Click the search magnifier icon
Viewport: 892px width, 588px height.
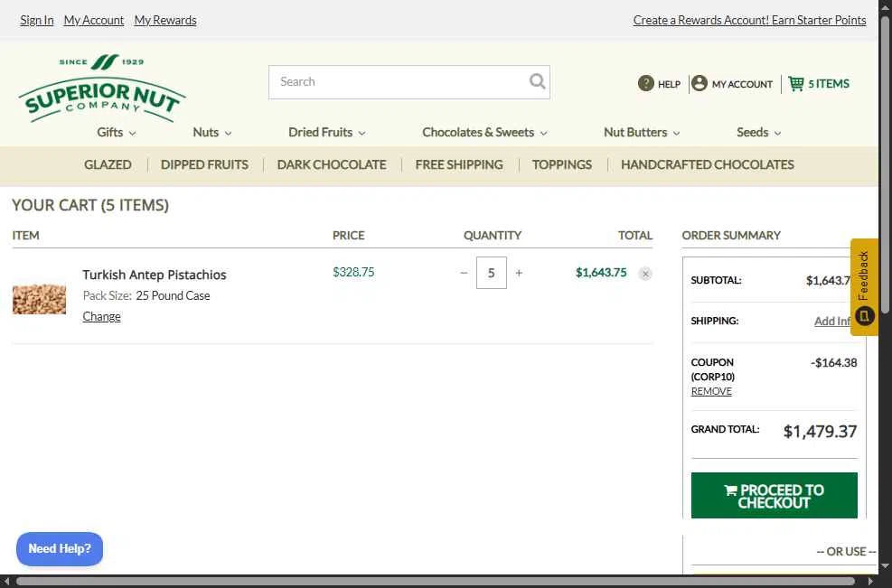coord(537,81)
